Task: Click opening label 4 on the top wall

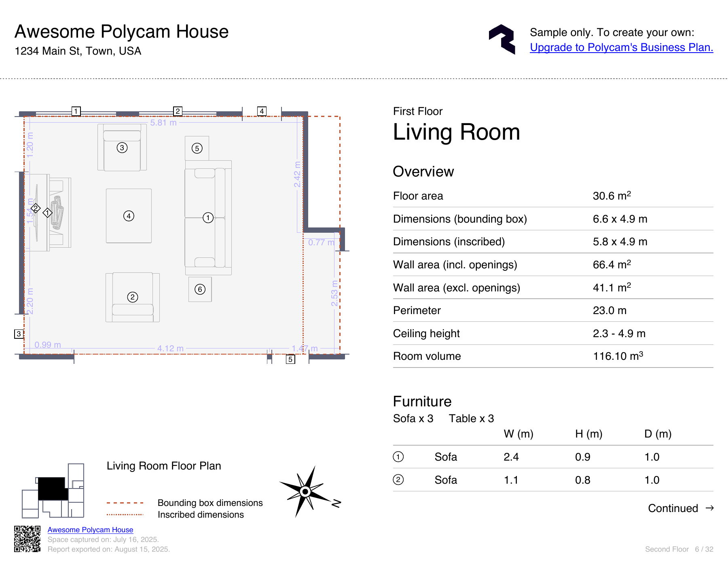Action: coord(262,111)
